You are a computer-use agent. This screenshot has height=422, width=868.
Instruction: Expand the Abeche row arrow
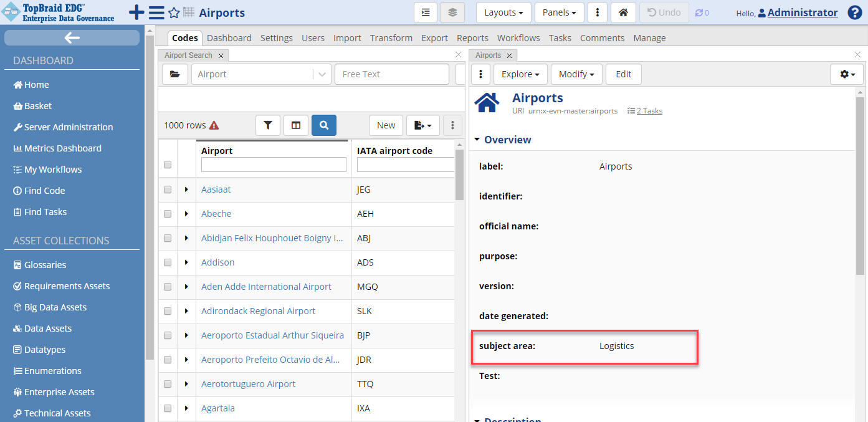(186, 214)
